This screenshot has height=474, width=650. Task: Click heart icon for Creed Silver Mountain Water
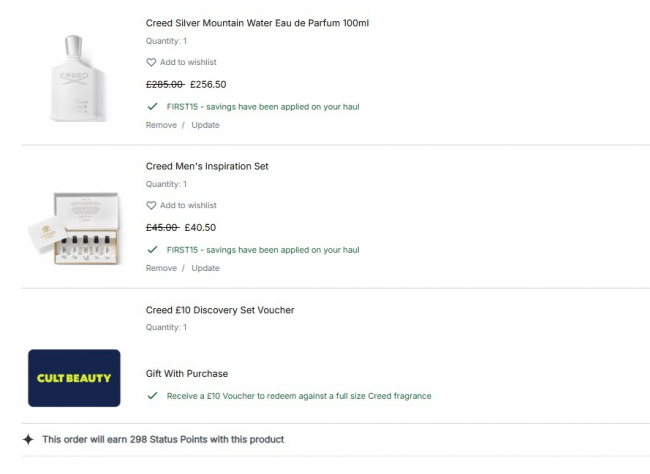152,62
